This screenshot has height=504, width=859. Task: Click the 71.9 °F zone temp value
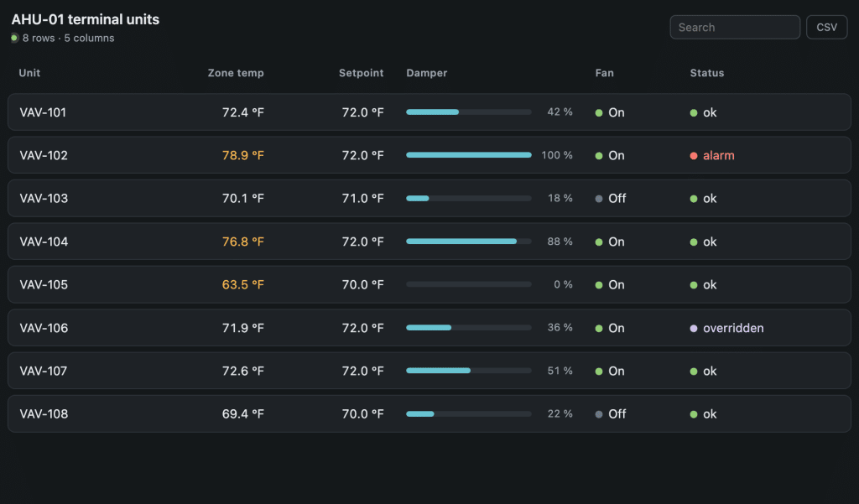[242, 328]
